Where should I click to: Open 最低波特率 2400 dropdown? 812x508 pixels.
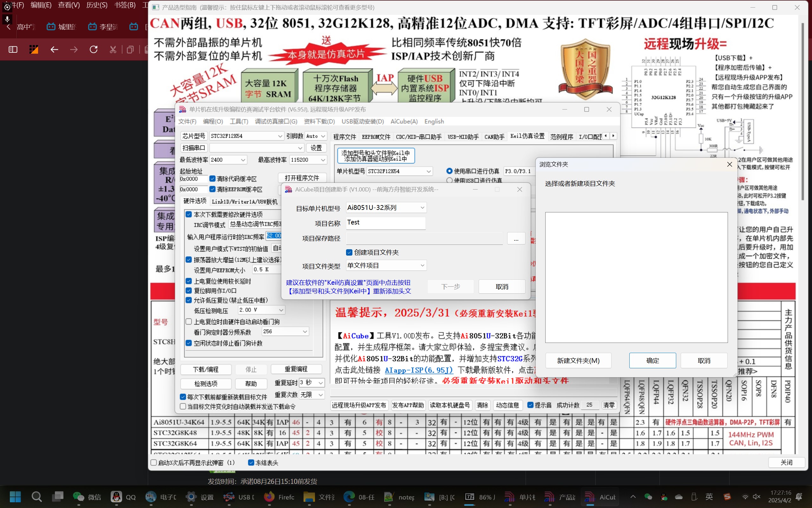pos(228,160)
